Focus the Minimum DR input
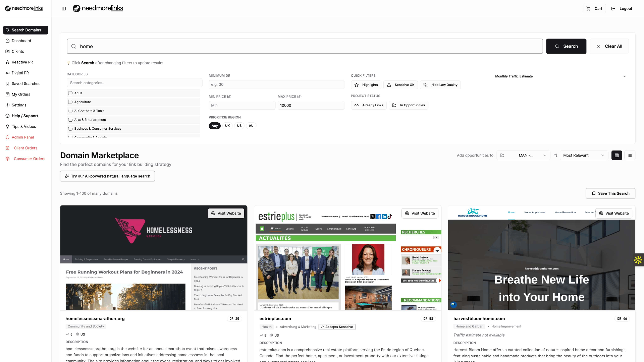 click(x=276, y=84)
